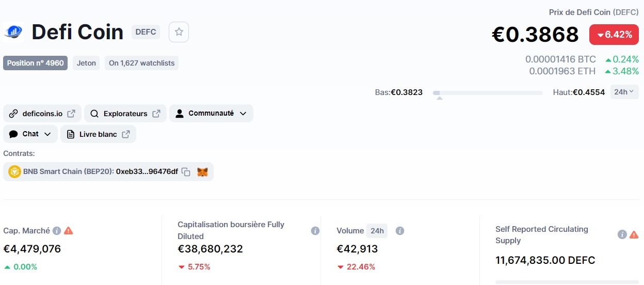This screenshot has height=285, width=644.
Task: Click warning icon beside Circulating Supply
Action: pos(634,234)
